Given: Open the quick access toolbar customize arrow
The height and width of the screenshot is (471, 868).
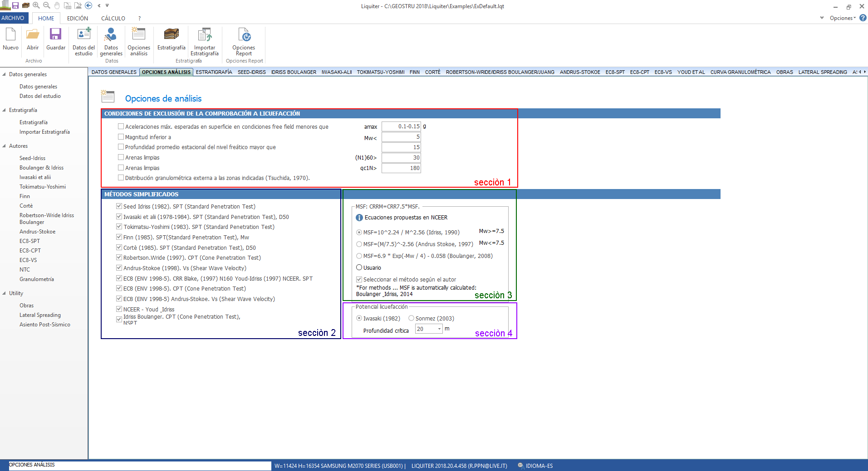Looking at the screenshot, I should coord(108,5).
